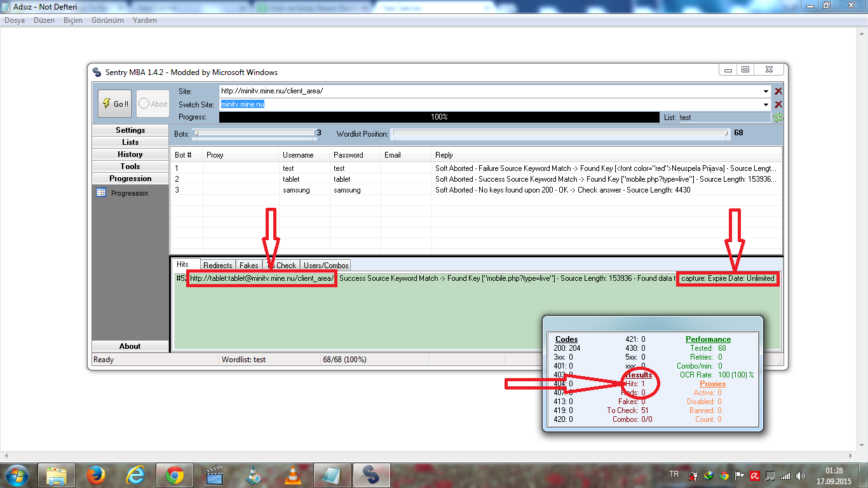Viewport: 868px width, 488px height.
Task: Click the Go!! lightning button
Action: (x=114, y=104)
